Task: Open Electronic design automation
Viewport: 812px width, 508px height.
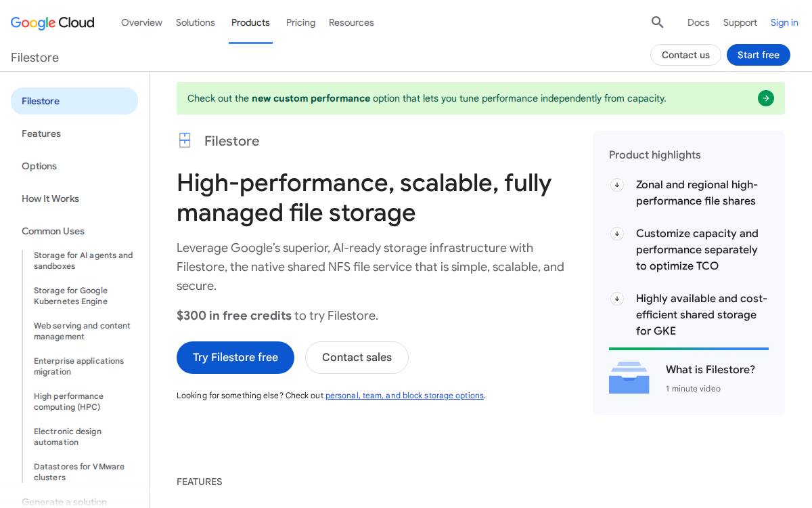Action: point(68,437)
